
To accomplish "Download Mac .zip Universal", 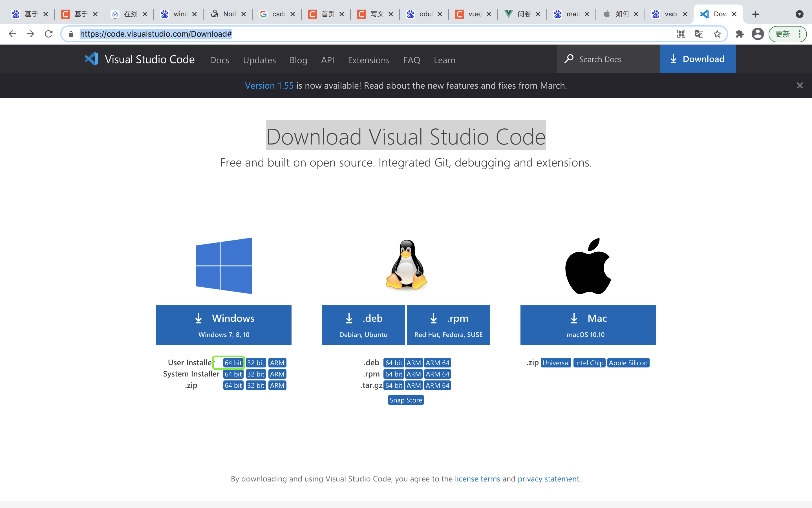I will [556, 363].
